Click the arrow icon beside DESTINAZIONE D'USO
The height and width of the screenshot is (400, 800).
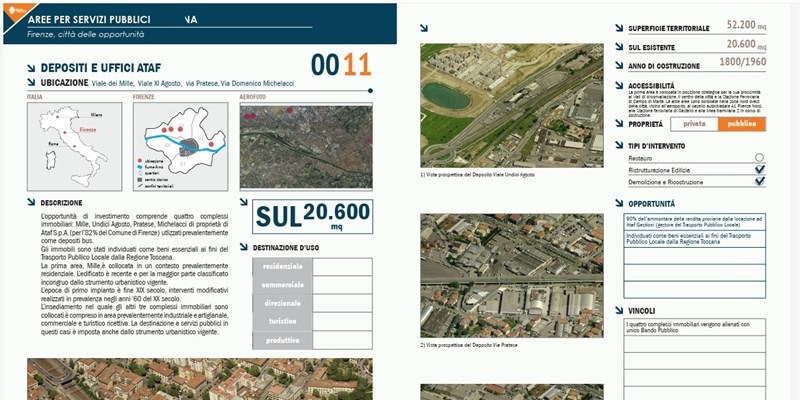point(243,247)
